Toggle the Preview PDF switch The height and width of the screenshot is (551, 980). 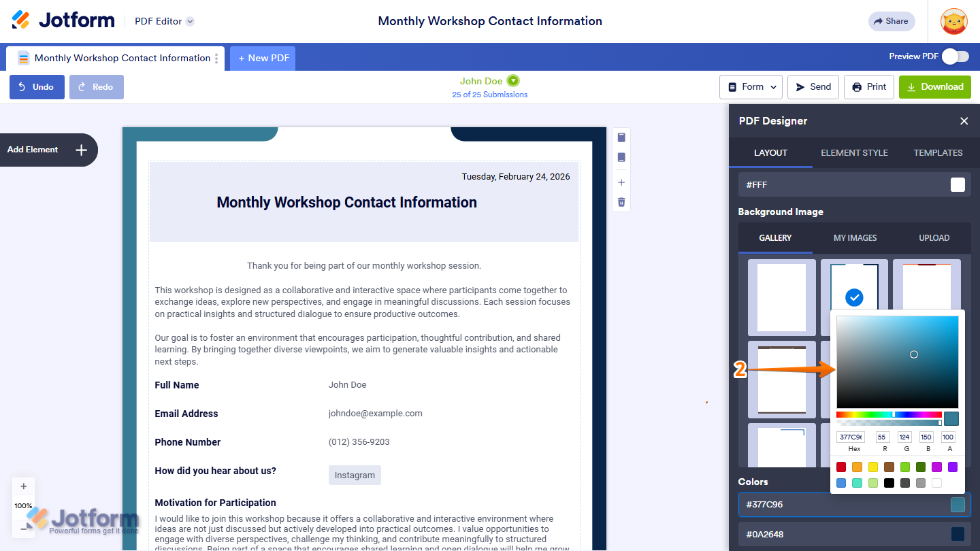pos(955,56)
